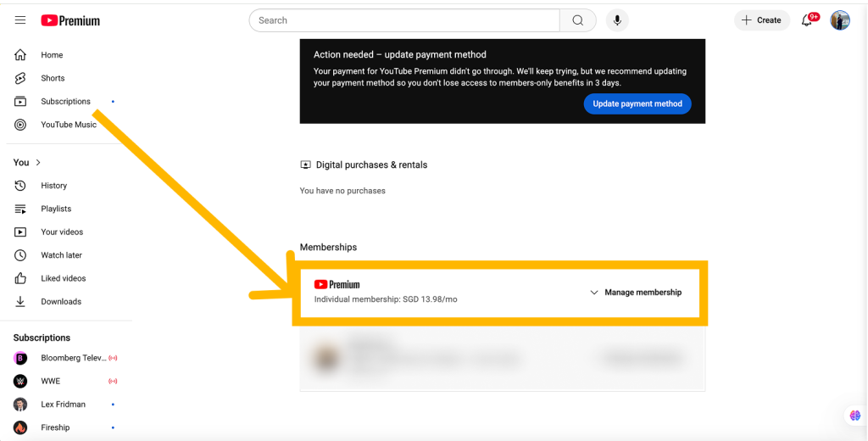Click the brain extension icon at bottom right
868x441 pixels.
click(x=855, y=416)
